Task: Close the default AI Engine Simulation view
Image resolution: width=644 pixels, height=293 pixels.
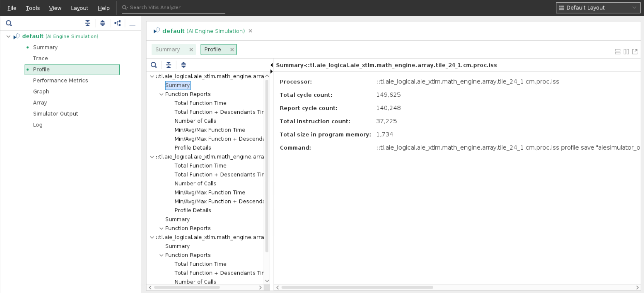Action: 251,31
